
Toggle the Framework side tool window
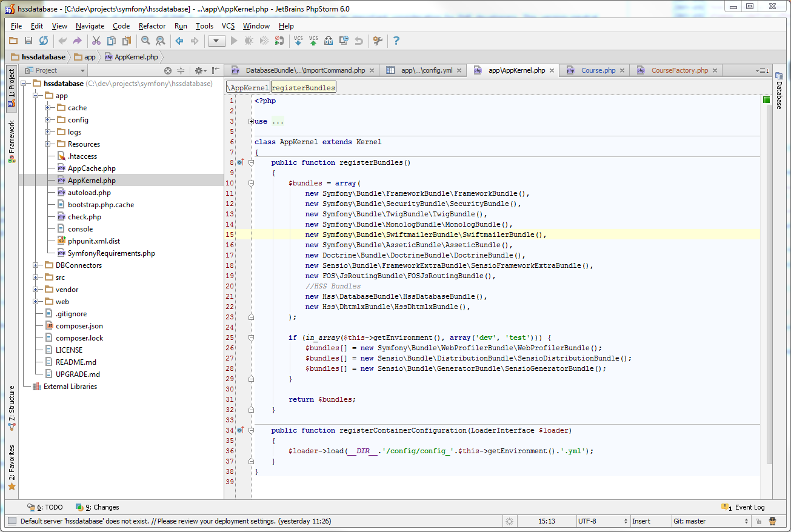[12, 142]
